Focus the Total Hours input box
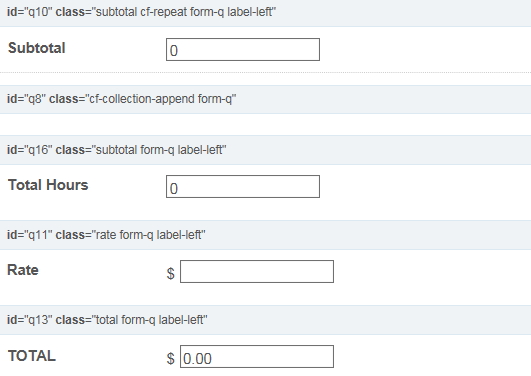 (x=243, y=186)
